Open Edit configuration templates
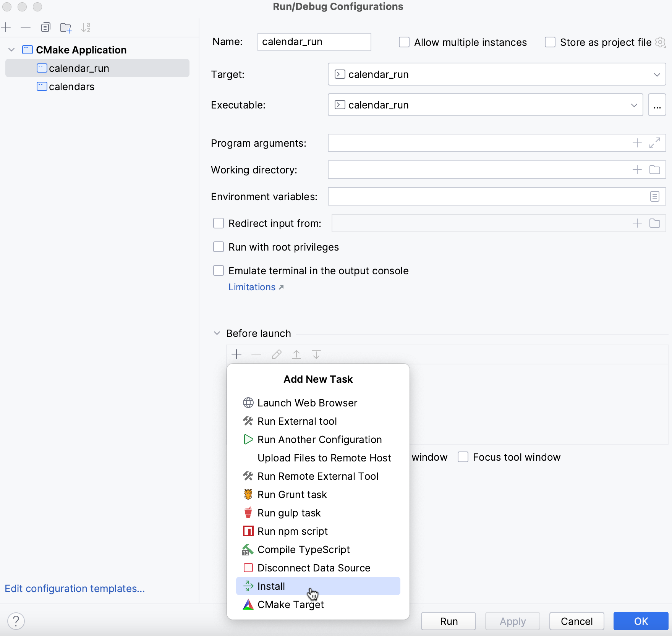 point(75,588)
